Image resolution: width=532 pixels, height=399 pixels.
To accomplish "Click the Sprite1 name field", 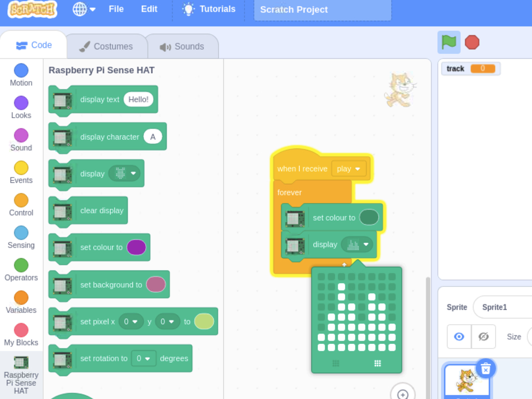I will (x=503, y=307).
